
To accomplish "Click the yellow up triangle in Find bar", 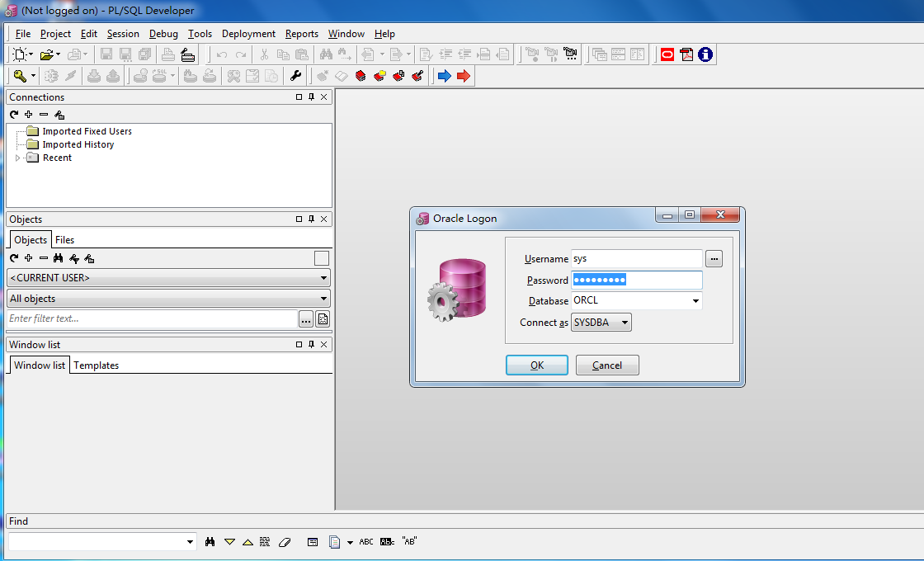I will coord(248,542).
